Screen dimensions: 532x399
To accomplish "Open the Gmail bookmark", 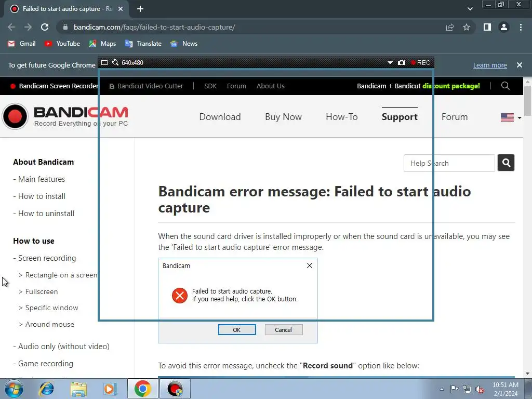I will [22, 44].
